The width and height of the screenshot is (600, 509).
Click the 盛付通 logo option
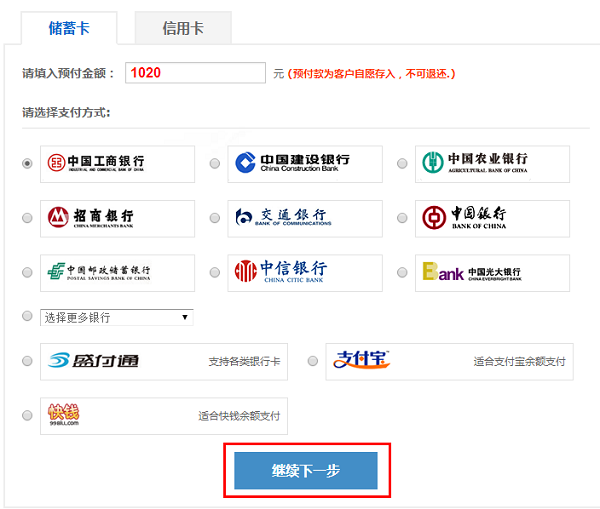(x=92, y=361)
